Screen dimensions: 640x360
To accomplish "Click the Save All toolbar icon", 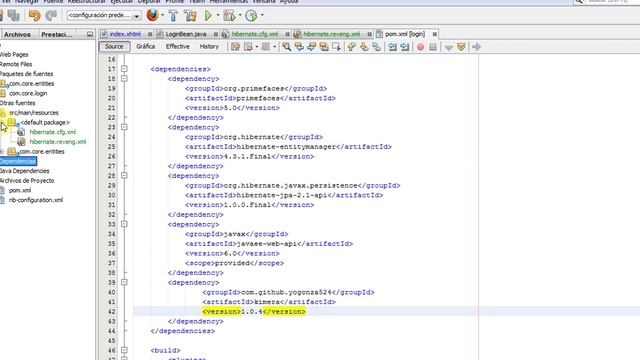I will point(13,16).
